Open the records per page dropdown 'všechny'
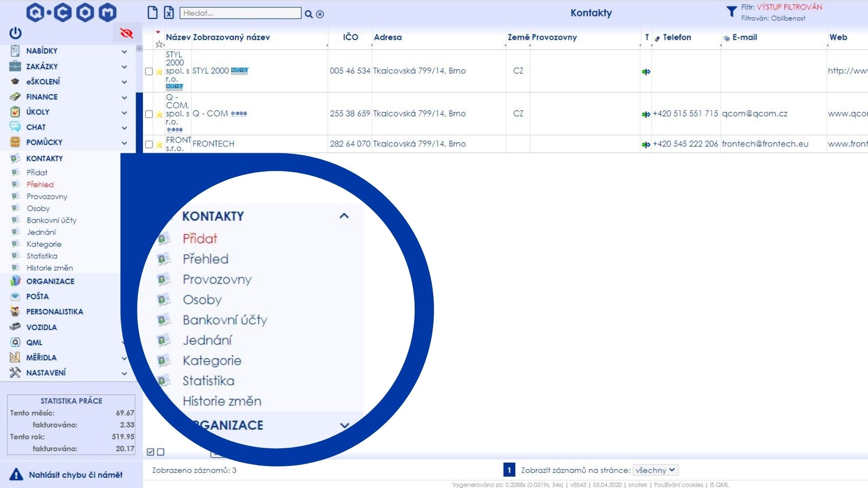Viewport: 868px width, 488px height. 656,470
